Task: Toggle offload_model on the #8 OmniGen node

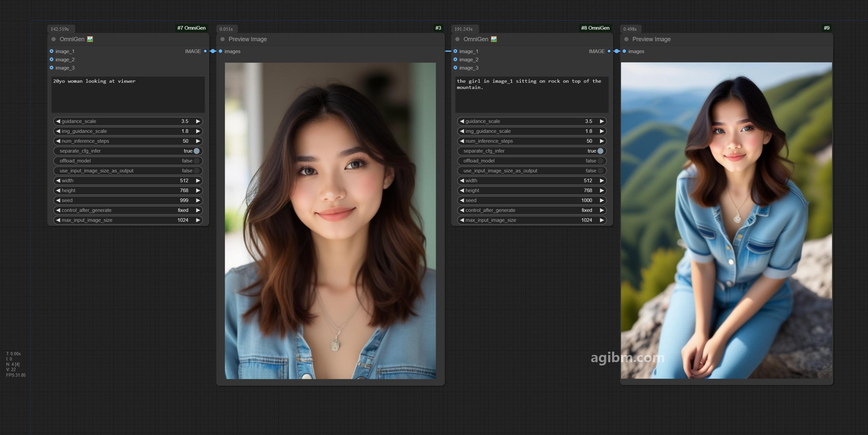Action: click(x=532, y=161)
